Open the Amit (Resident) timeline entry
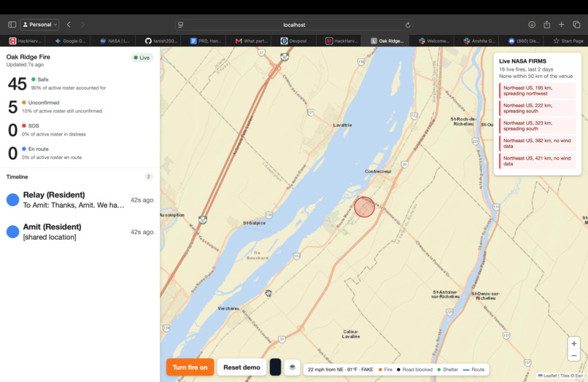This screenshot has height=382, width=588. pos(80,232)
